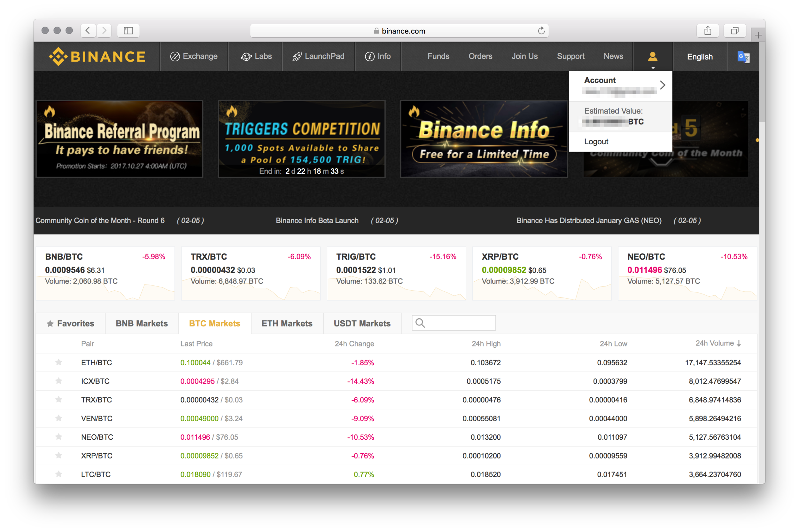Favorite the TRX/BTC pair star

59,399
